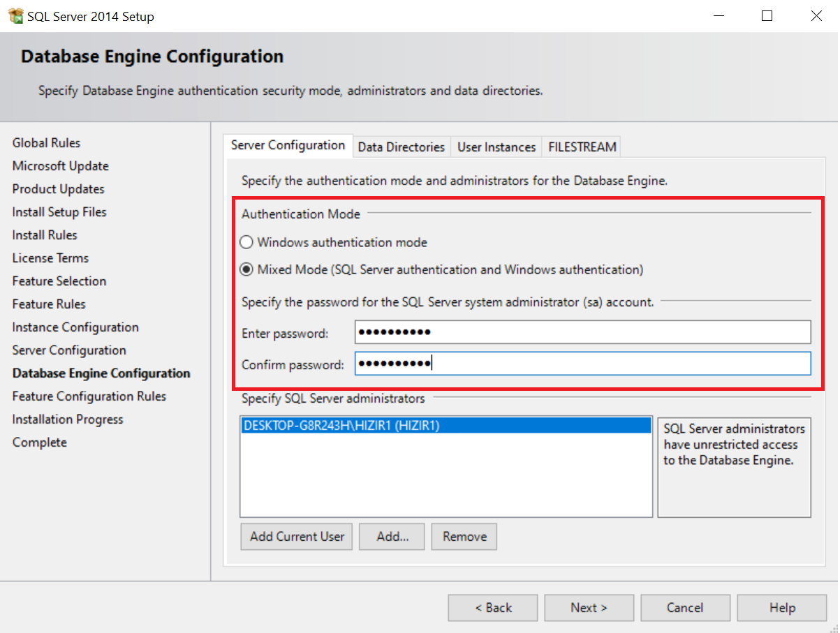The width and height of the screenshot is (840, 633).
Task: Switch to the Server Configuration tab
Action: point(288,145)
